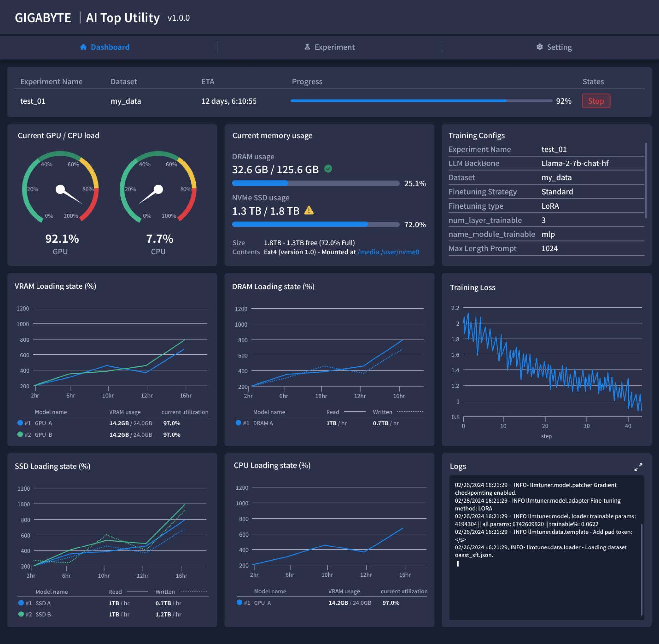Click the test_01 experiment progress bar

click(x=421, y=101)
